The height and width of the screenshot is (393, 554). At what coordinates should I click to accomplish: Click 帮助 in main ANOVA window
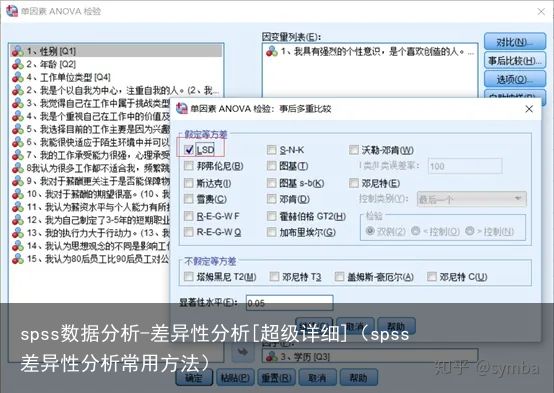click(x=358, y=378)
